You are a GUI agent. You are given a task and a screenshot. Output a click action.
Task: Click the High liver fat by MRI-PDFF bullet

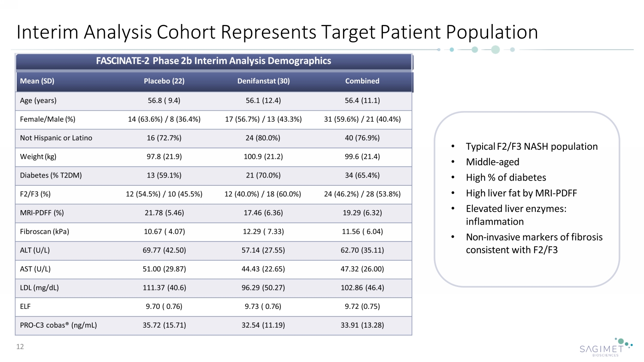click(521, 193)
